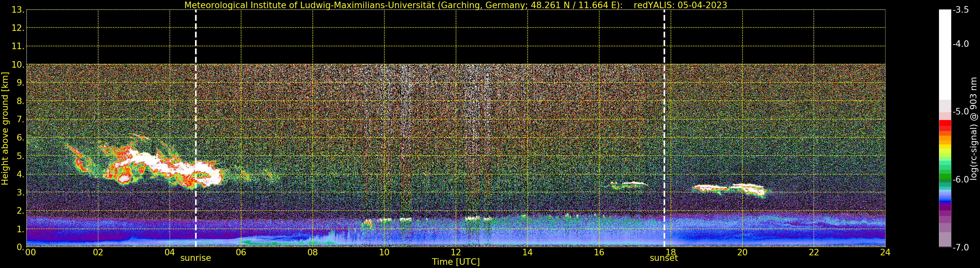Click the '22' time axis tick label
The image size is (980, 268).
tap(814, 252)
